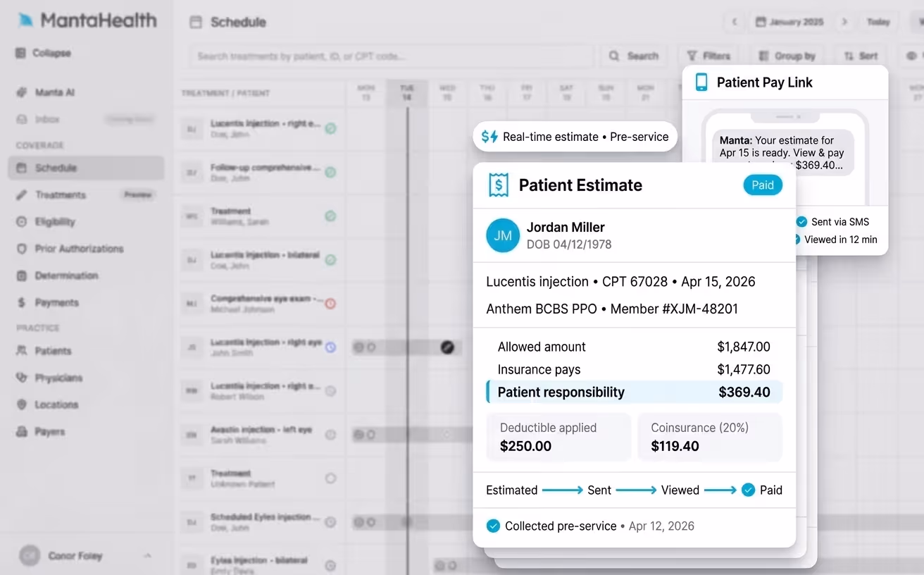Click green status icon on Follow-up comprehensive row
Viewport: 924px width, 575px height.
(x=330, y=172)
